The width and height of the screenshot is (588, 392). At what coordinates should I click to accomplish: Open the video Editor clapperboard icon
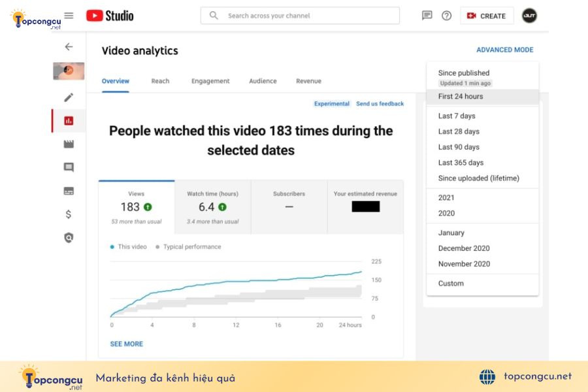tap(69, 144)
